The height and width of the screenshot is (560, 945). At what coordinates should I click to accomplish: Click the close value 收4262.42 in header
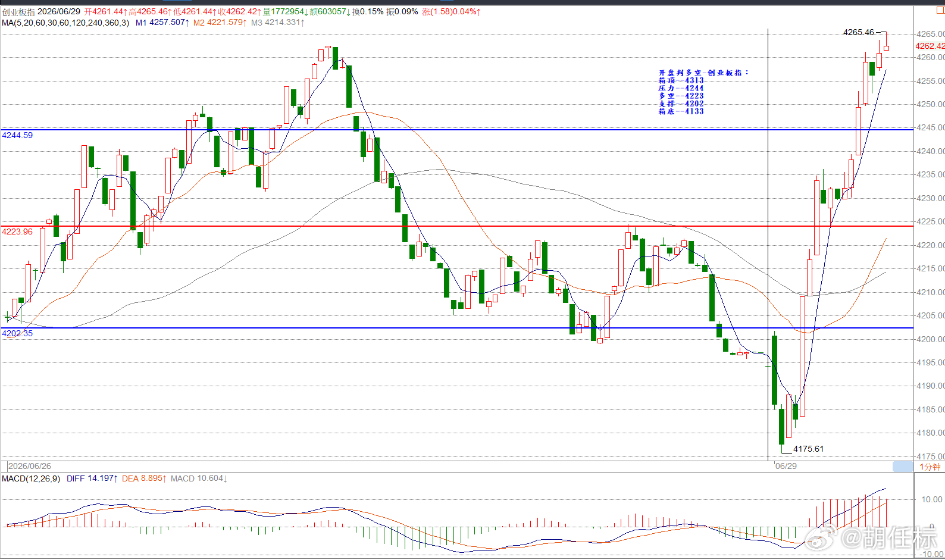click(239, 12)
